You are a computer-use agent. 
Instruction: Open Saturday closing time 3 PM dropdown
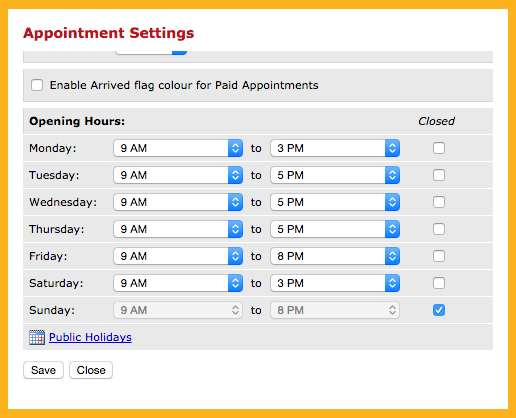[335, 283]
